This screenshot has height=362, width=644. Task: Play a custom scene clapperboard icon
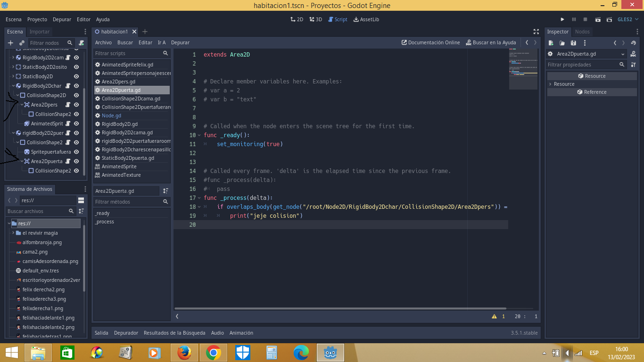[x=609, y=19]
